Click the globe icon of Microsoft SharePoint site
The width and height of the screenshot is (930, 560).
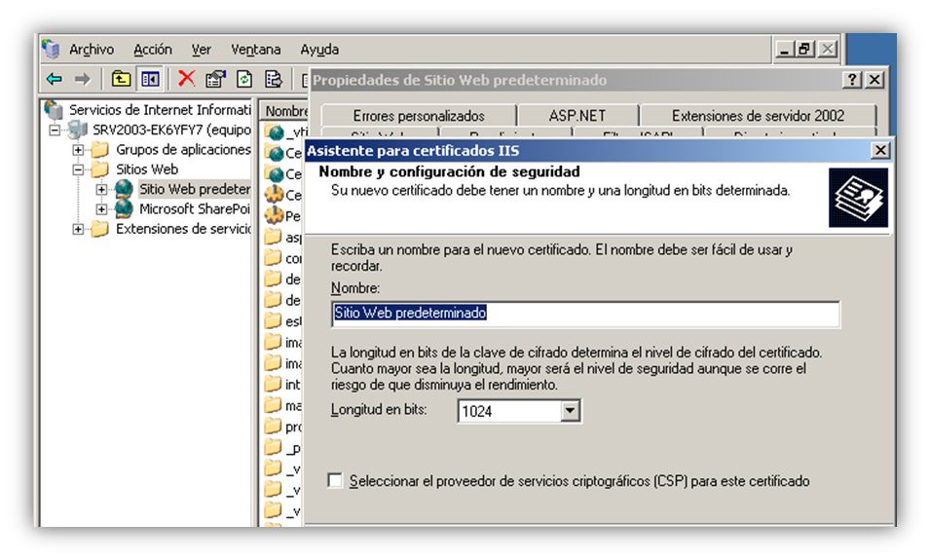tap(124, 208)
